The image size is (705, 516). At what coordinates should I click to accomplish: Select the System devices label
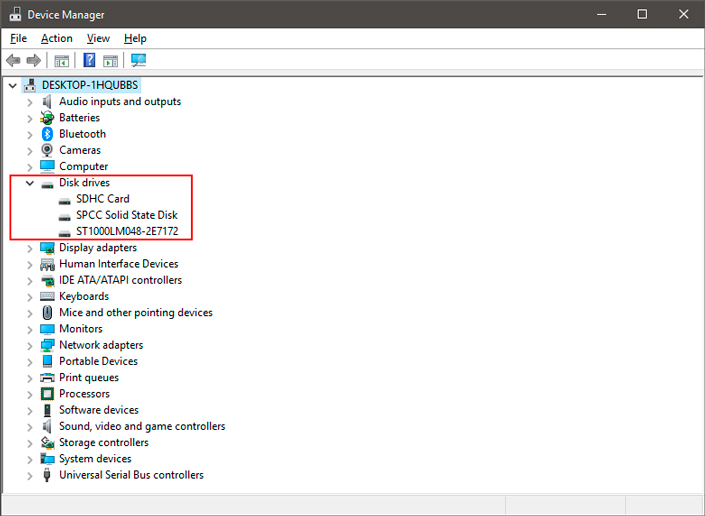click(x=95, y=458)
